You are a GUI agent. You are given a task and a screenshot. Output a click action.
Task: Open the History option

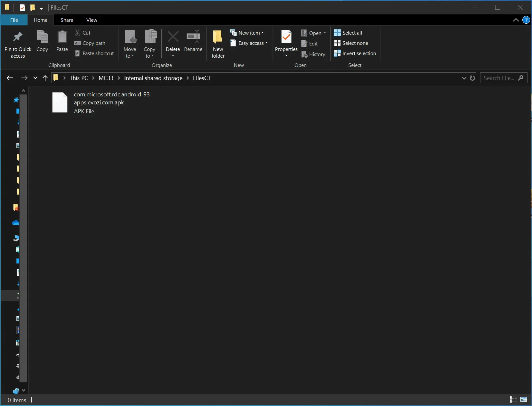[x=313, y=54]
